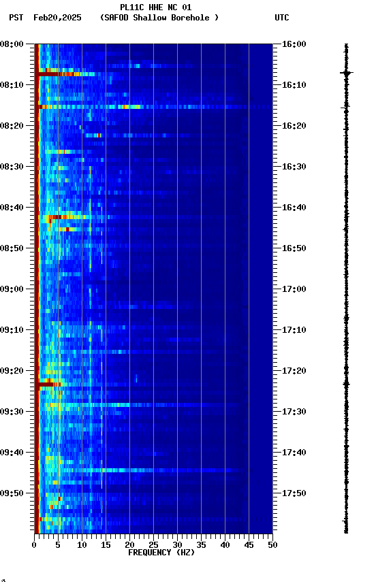
Task: Click the station title PL11C HHE NC 01
Action: pos(156,7)
